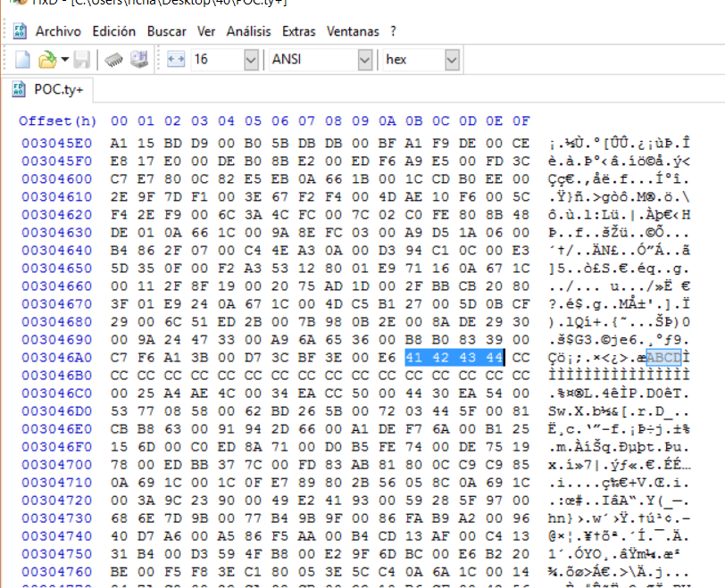Screen dimensions: 725x588
Task: Click the Save disk icon
Action: [x=81, y=60]
